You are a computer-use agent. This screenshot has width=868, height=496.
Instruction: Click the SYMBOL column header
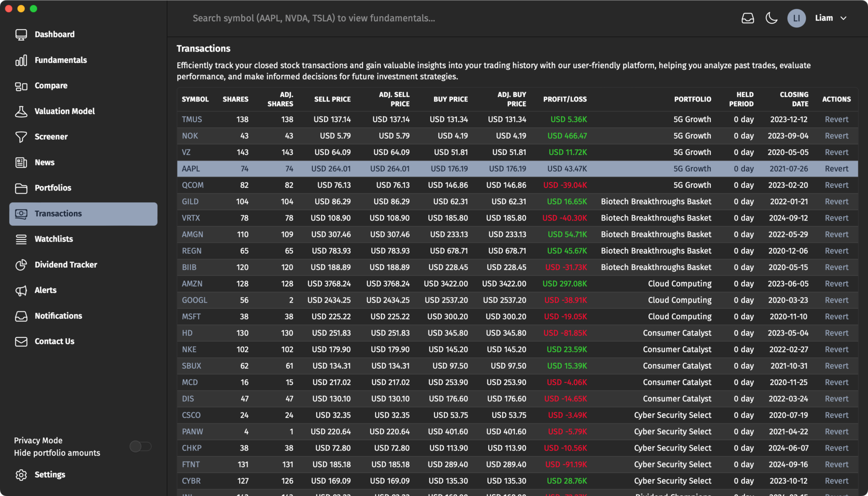(x=195, y=99)
